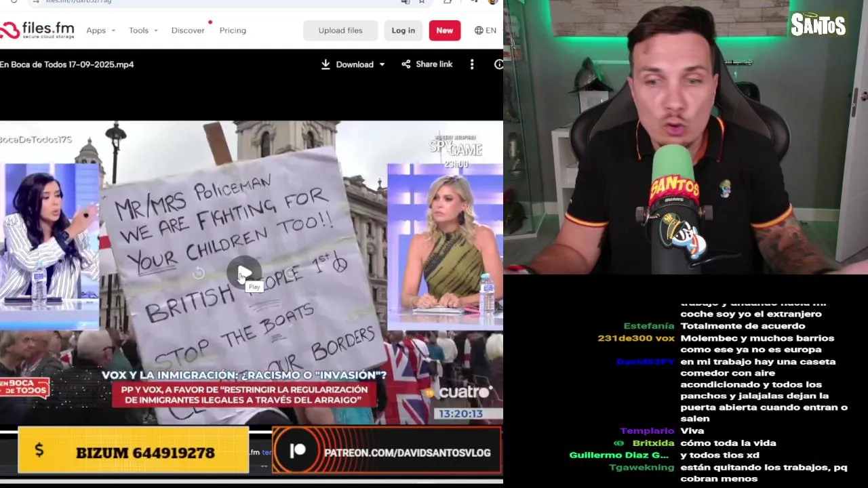The width and height of the screenshot is (868, 488).
Task: Click chat username Templario
Action: pos(647,431)
